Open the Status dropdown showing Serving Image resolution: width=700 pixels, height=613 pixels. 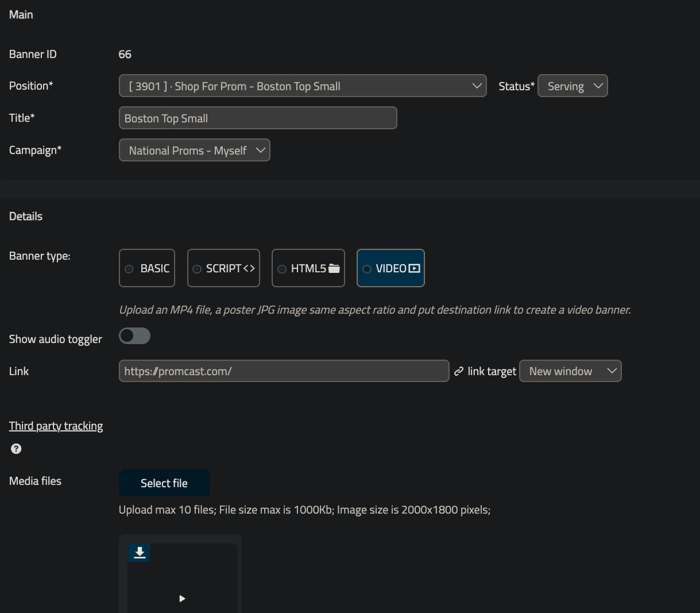coord(573,86)
